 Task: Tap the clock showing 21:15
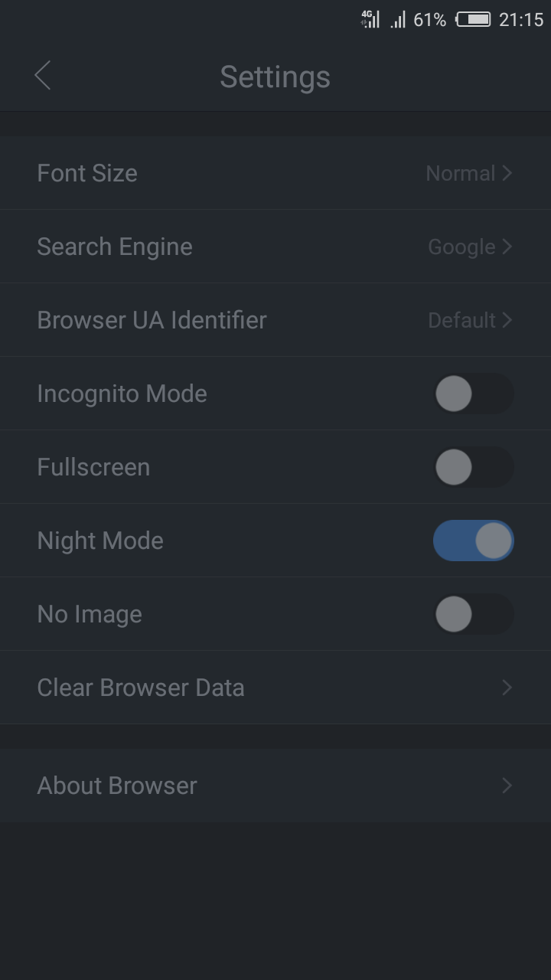[520, 20]
